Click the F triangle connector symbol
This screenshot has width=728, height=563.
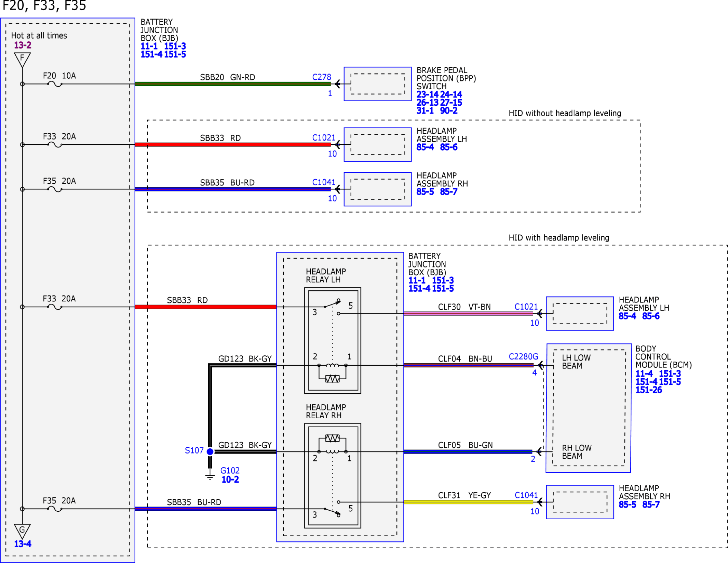(22, 59)
